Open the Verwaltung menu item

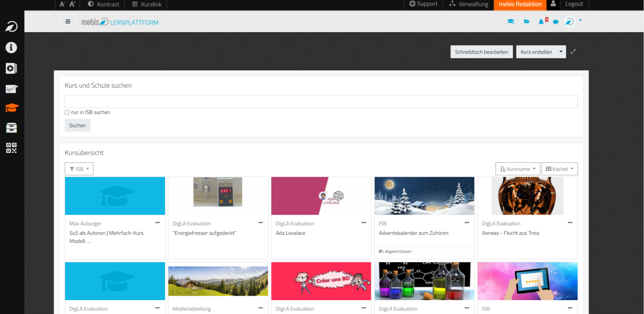tap(468, 4)
